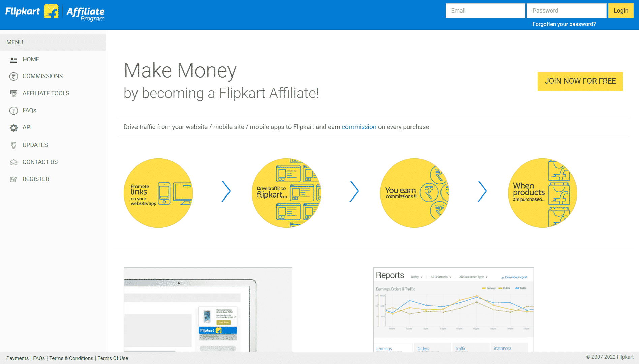Click the 'Promote links' yellow circle
This screenshot has height=364, width=639.
158,193
